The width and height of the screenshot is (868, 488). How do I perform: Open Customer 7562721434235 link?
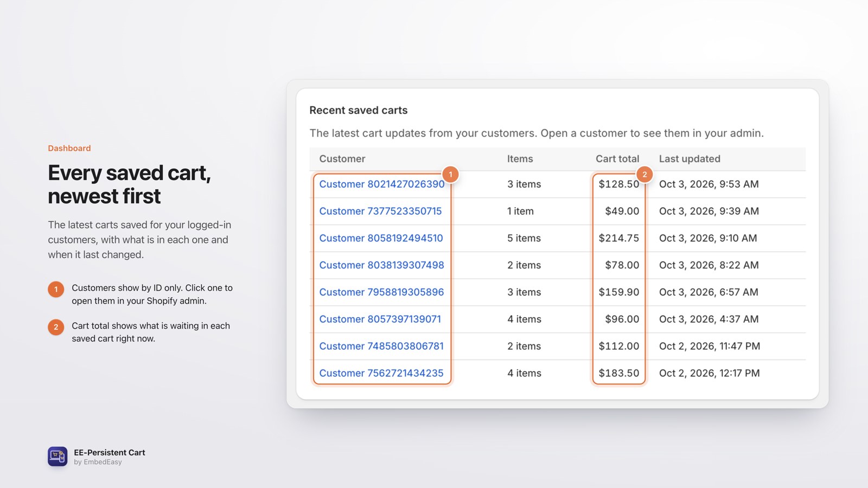point(381,374)
